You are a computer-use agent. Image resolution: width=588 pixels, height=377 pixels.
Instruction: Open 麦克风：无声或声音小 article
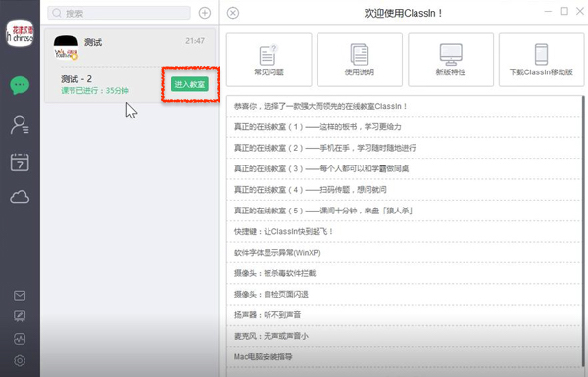[x=404, y=336]
